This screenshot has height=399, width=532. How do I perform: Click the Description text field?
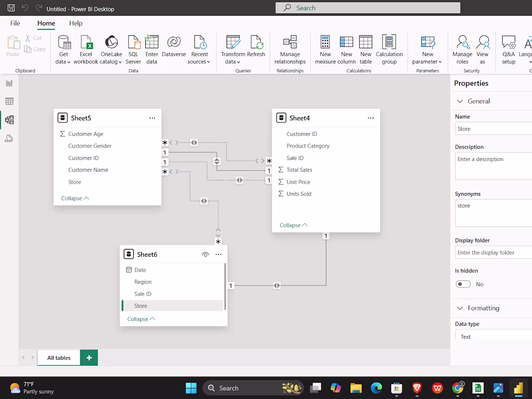pyautogui.click(x=493, y=166)
